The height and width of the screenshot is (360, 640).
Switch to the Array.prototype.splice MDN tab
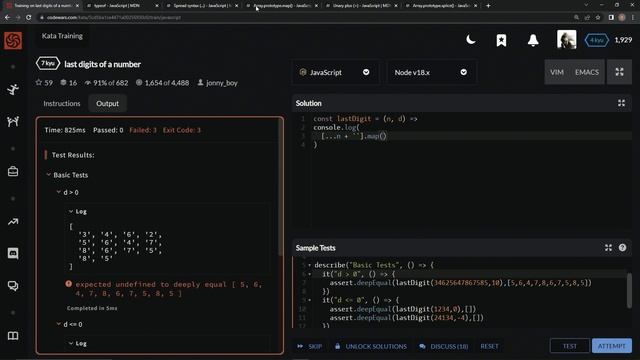(x=441, y=6)
